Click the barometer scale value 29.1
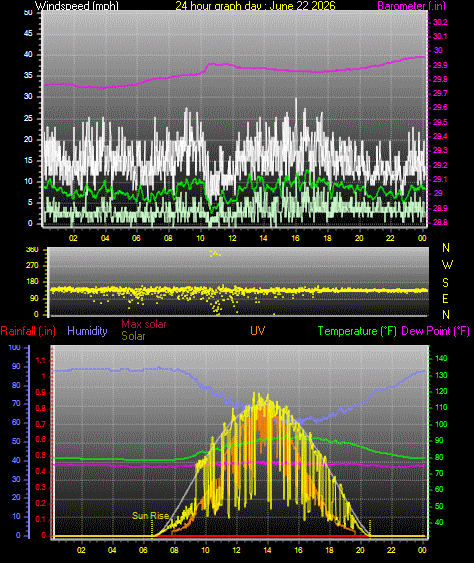 tap(440, 179)
